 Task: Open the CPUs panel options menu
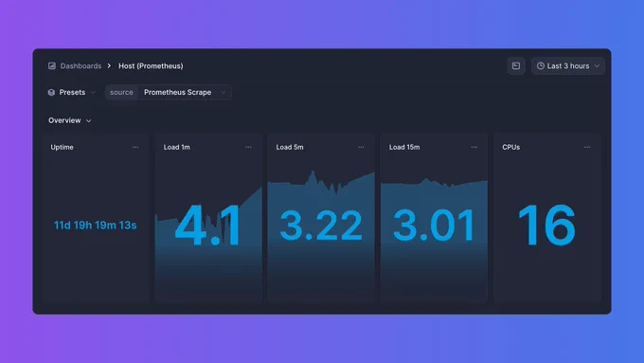tap(587, 147)
